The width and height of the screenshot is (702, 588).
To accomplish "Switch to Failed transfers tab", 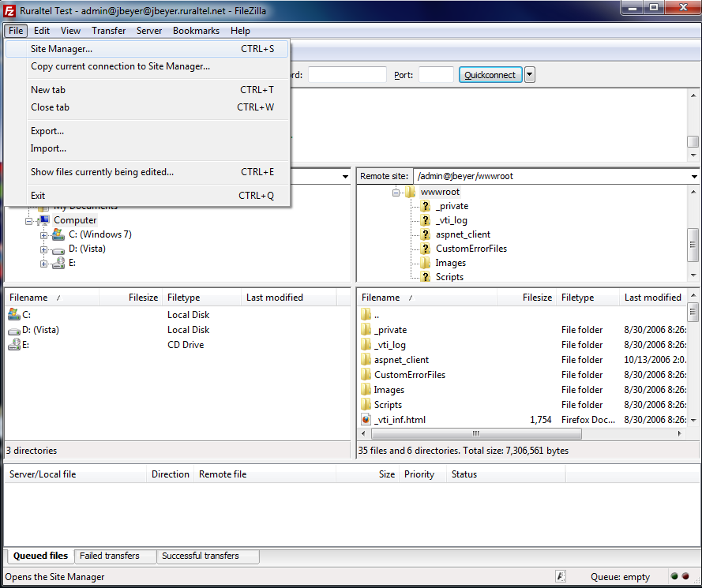I will [x=115, y=556].
